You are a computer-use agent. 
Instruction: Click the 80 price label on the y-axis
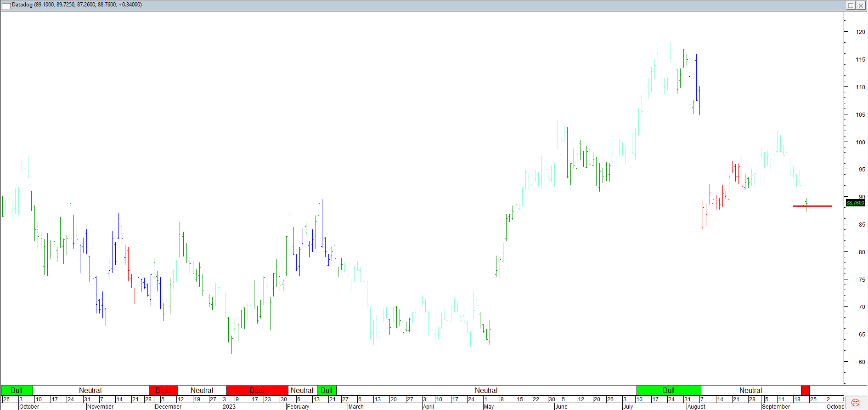pos(862,252)
